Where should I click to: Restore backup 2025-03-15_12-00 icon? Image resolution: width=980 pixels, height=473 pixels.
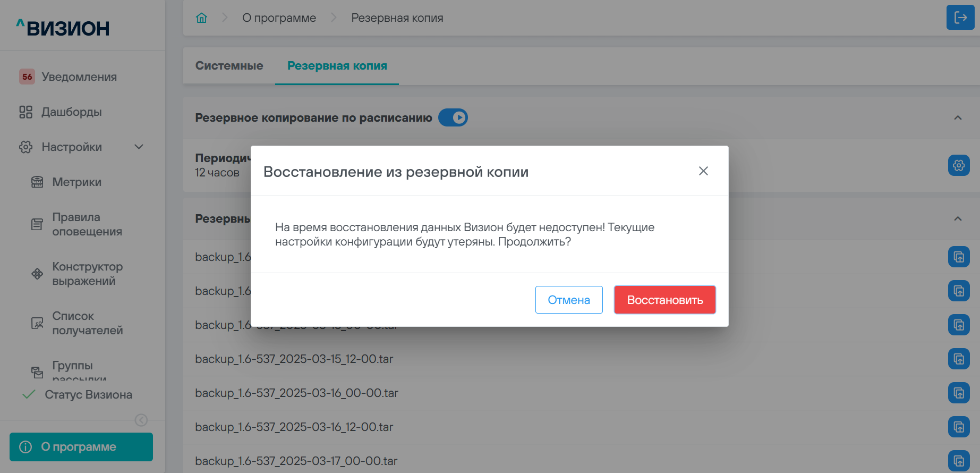tap(959, 359)
